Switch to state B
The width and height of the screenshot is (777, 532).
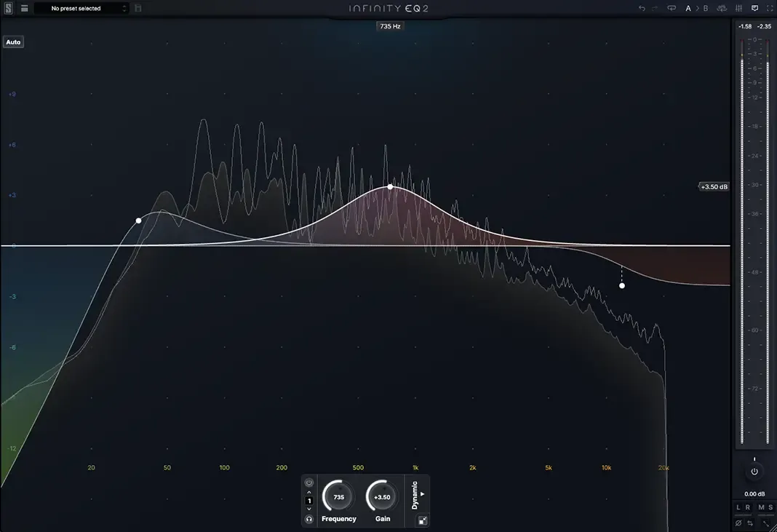[706, 9]
